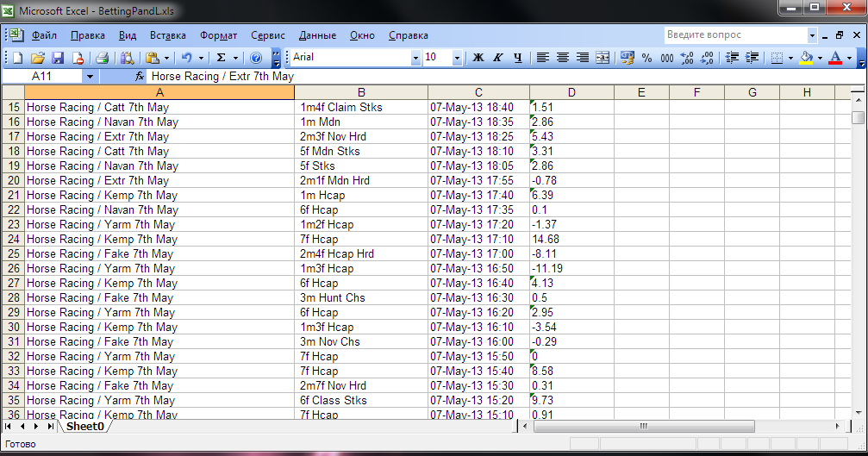Open the Fill Color dropdown arrow

820,58
